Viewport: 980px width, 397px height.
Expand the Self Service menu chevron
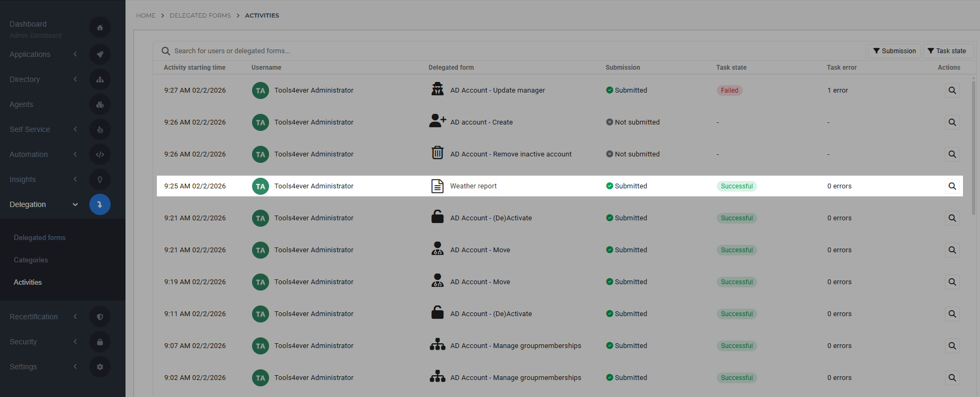(76, 129)
